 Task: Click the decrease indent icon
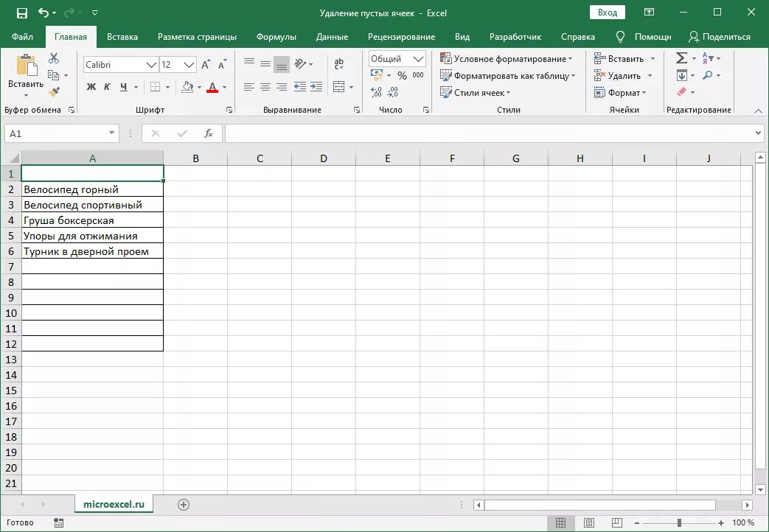point(299,87)
